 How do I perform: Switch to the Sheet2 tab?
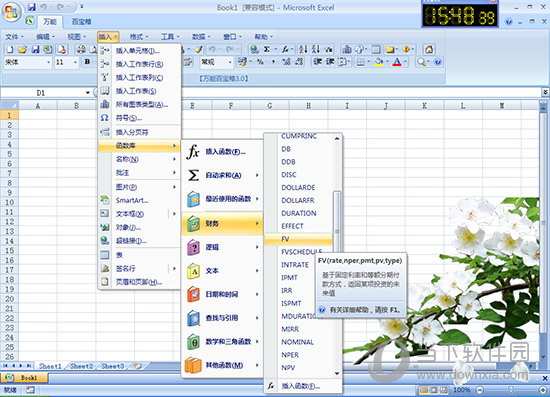[x=81, y=366]
